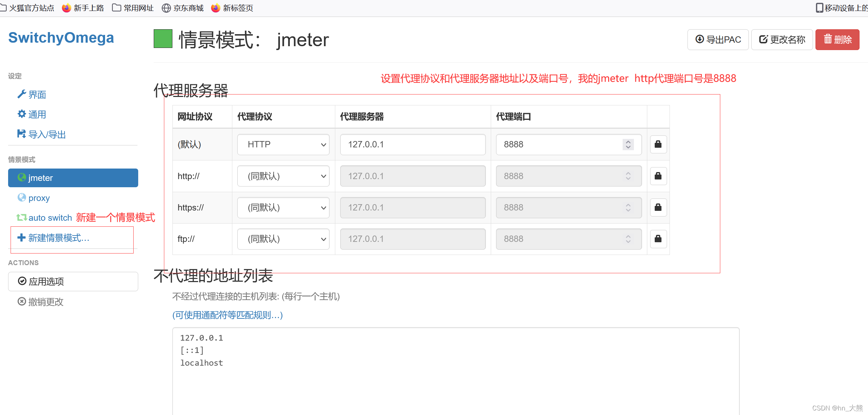Screen dimensions: 868x415
Task: Click the https:// row port field
Action: [568, 207]
